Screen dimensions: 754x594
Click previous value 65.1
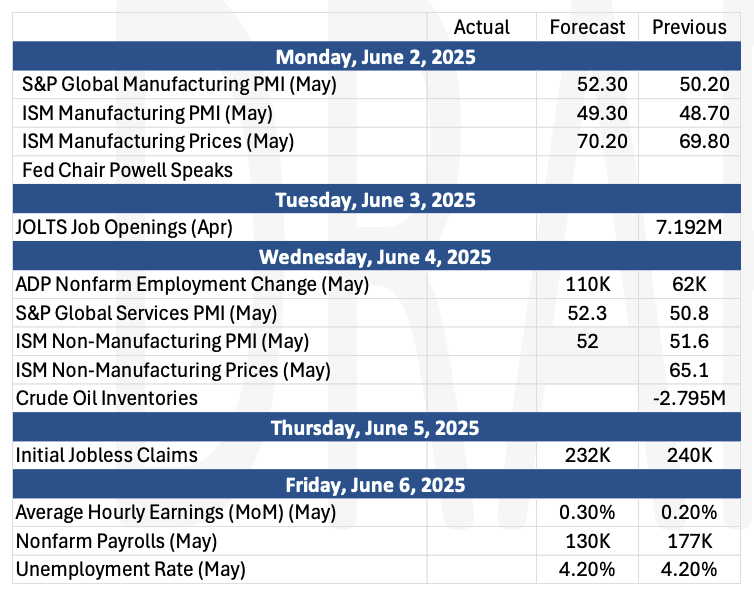pyautogui.click(x=689, y=370)
